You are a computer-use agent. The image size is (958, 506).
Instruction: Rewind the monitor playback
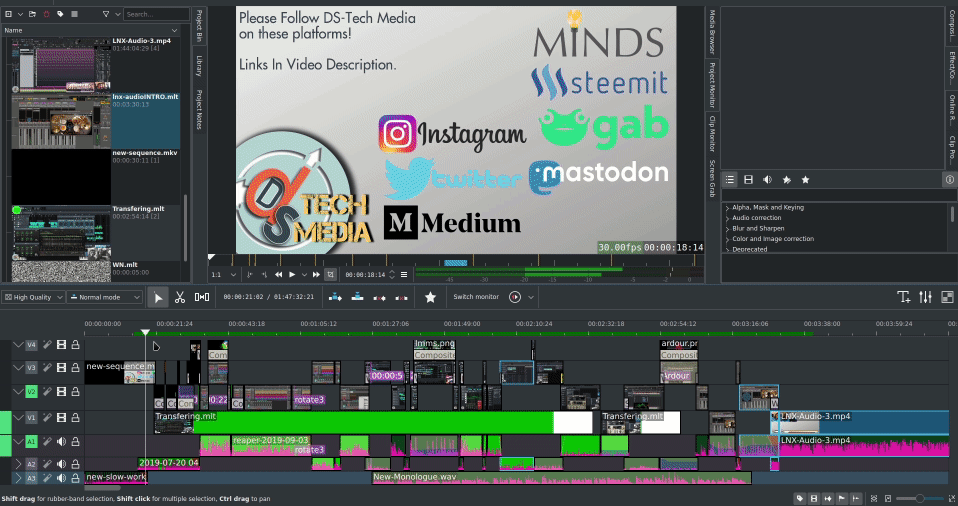click(x=279, y=275)
